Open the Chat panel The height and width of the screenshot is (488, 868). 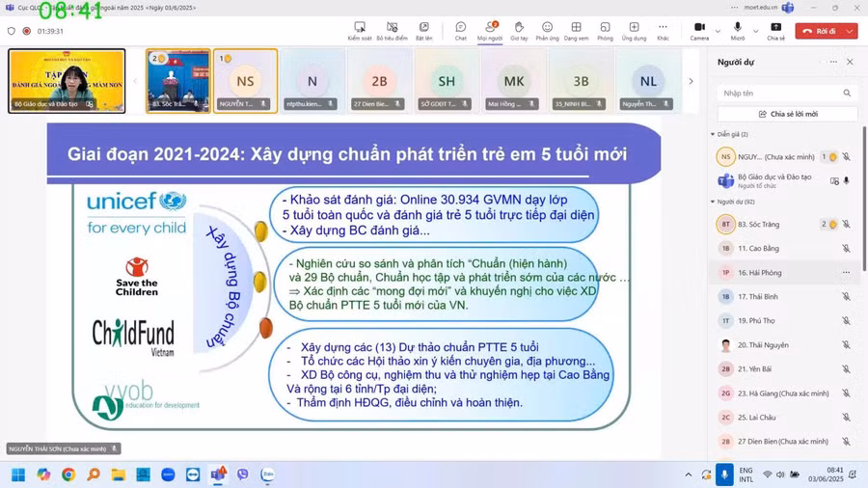460,28
